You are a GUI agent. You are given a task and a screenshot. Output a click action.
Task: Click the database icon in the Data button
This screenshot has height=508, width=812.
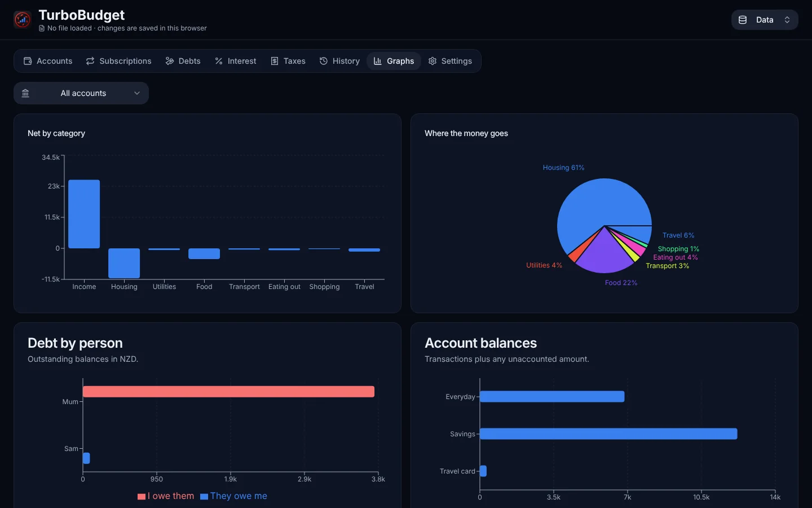click(x=743, y=20)
